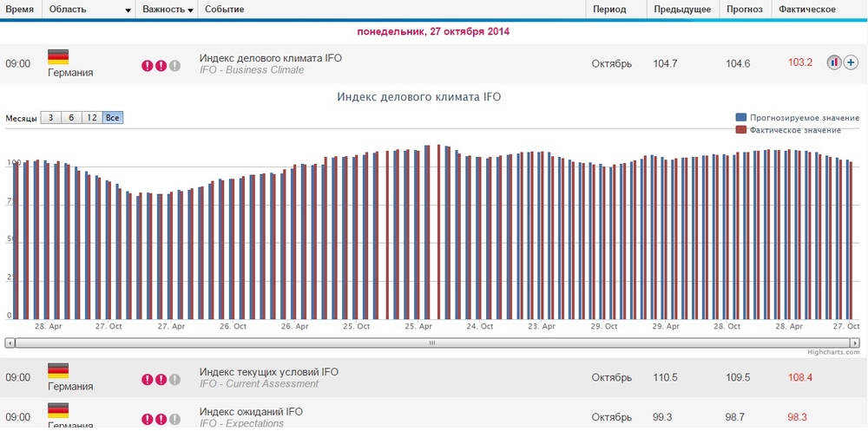Click red actual legend color swatch

(x=740, y=130)
